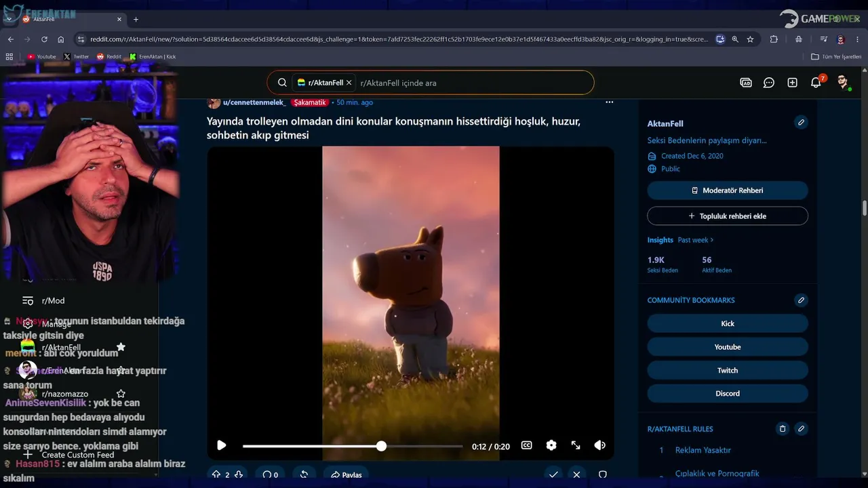Screen dimensions: 868x488
Task: Open the Youtube bookmark in the bookmarks bar
Action: pyautogui.click(x=41, y=57)
